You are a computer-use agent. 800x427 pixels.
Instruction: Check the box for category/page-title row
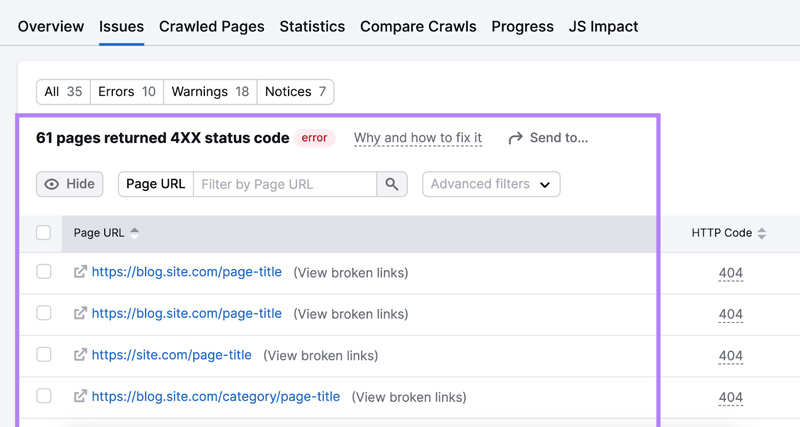coord(44,397)
